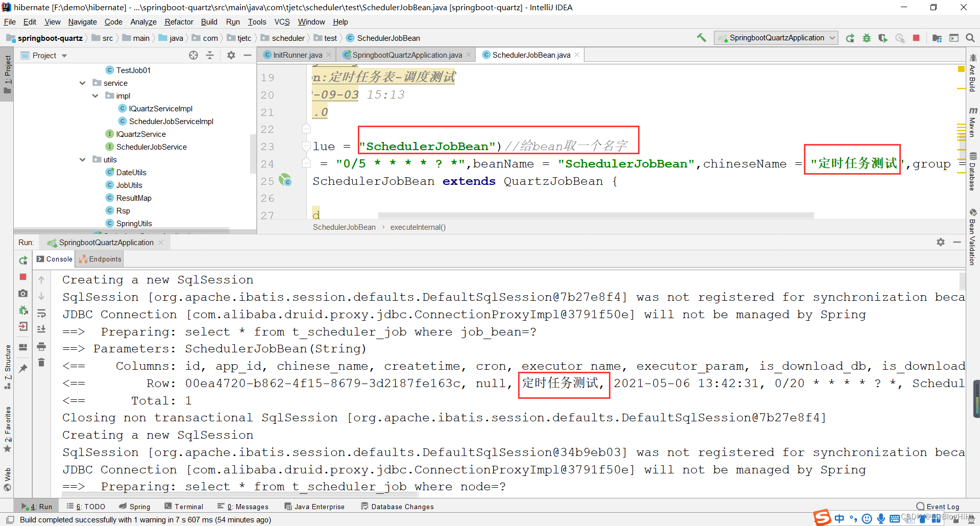Open the run configuration dropdown
The image size is (980, 526).
click(776, 38)
